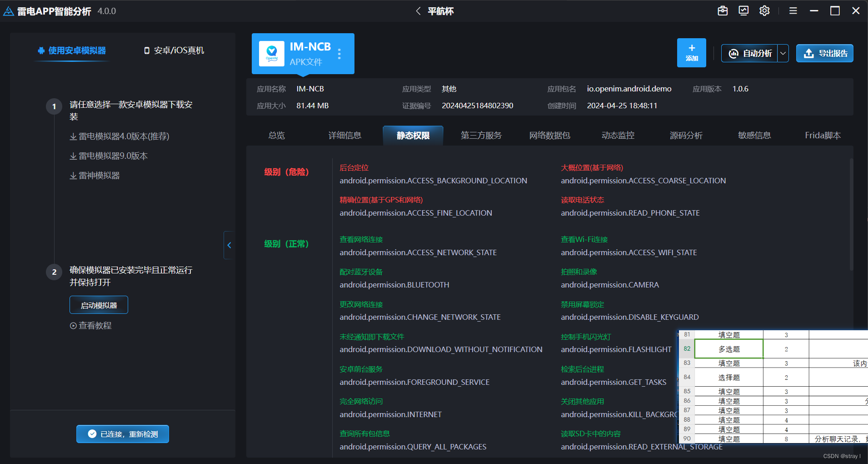Open 查看教程 tutorial link
The height and width of the screenshot is (464, 868).
coord(91,326)
